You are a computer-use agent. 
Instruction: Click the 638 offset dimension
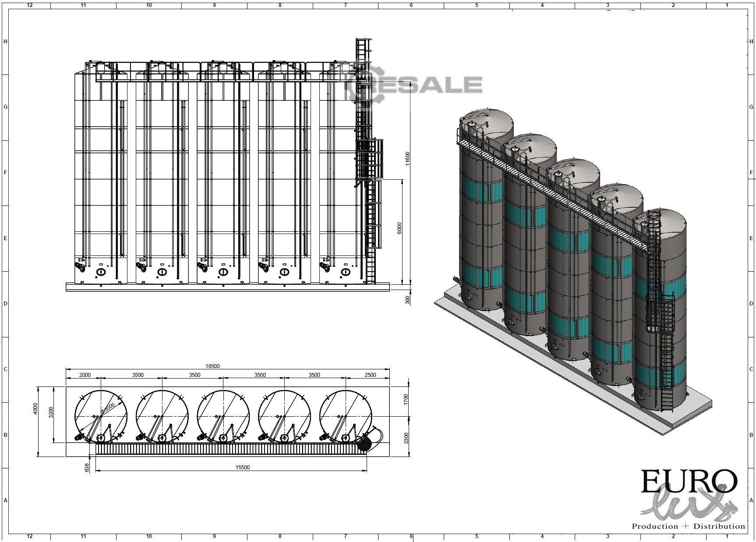[87, 468]
